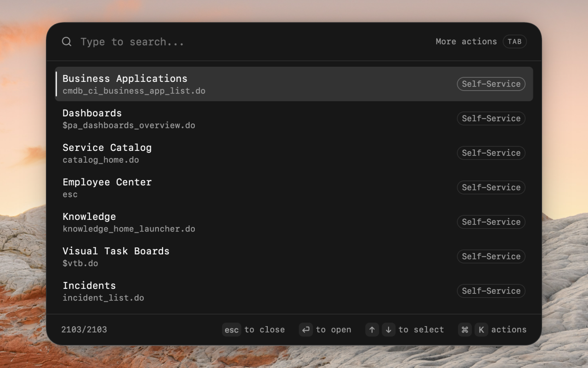Click the to open hint text
588x368 pixels.
point(334,329)
